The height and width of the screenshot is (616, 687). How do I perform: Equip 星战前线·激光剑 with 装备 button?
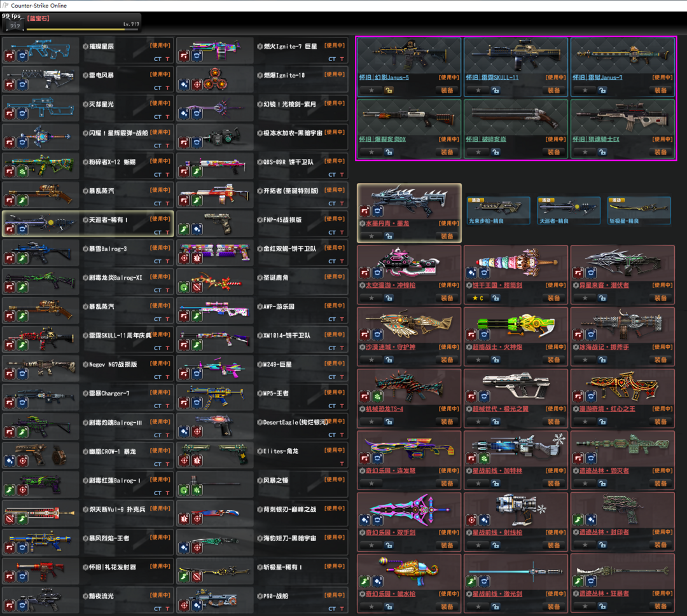[x=554, y=606]
